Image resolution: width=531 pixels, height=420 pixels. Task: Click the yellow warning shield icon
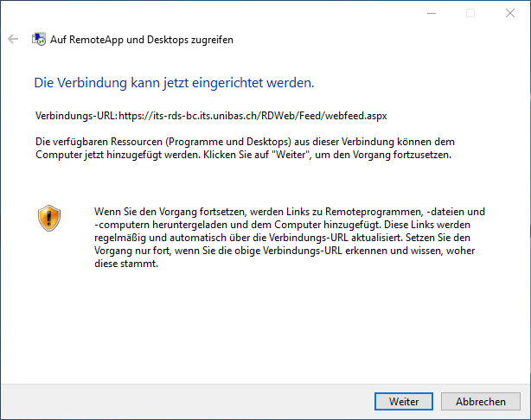(x=49, y=218)
